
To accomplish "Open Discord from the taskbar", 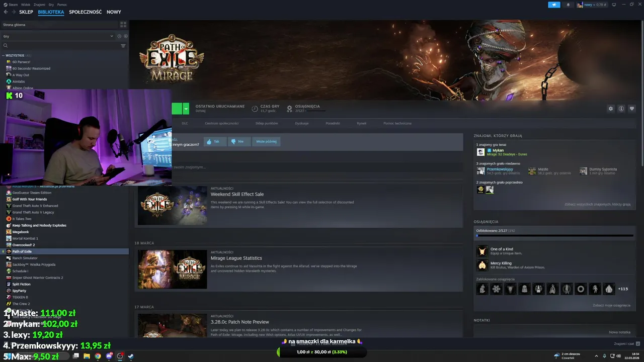I will [109, 356].
